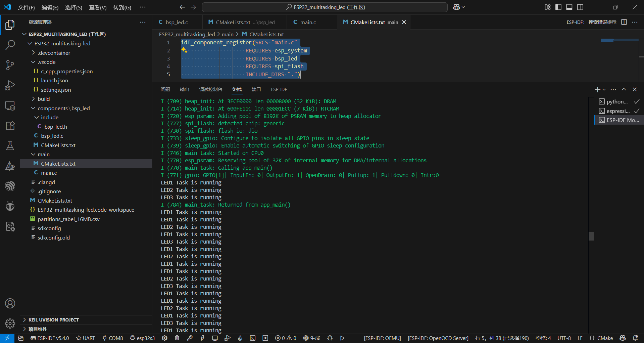Viewport: 644px width, 343px height.
Task: Open the Manage settings gear
Action: (x=10, y=324)
